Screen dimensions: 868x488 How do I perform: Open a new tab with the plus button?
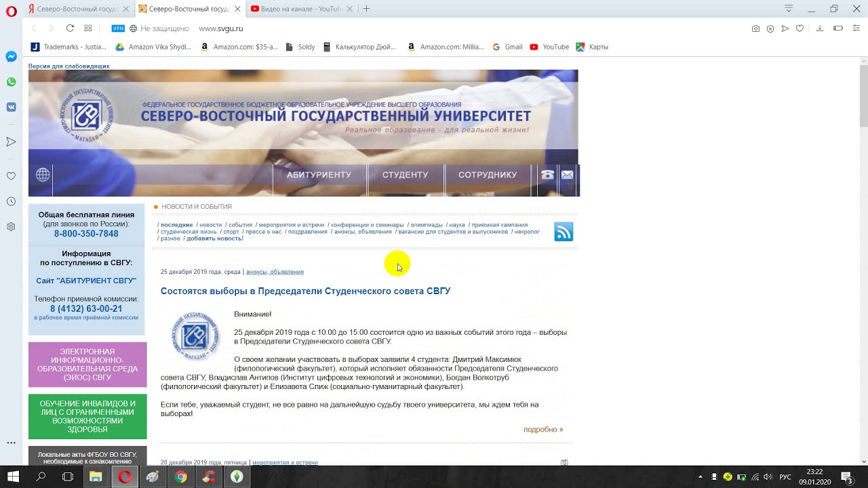point(366,9)
